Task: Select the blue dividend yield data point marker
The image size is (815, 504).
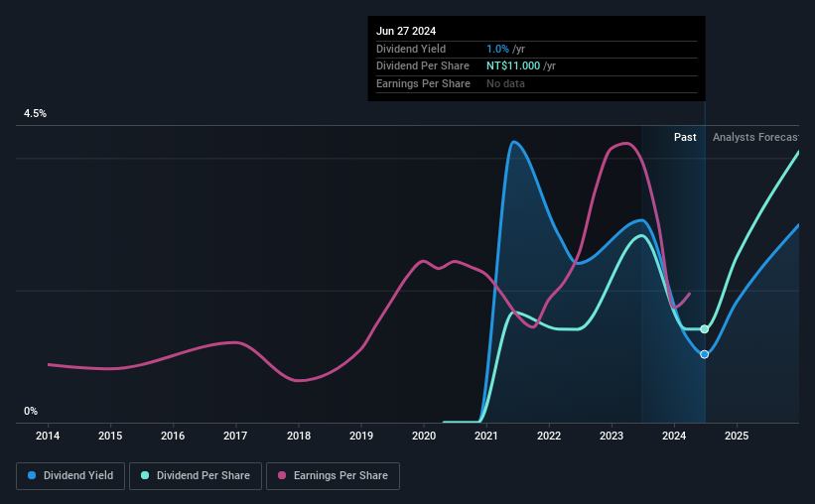Action: click(704, 354)
